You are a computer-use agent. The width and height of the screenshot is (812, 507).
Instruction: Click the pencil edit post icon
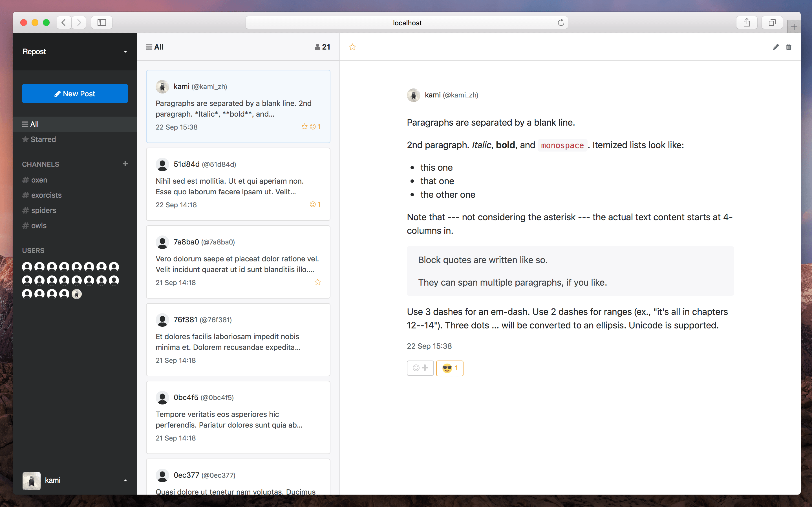coord(775,47)
